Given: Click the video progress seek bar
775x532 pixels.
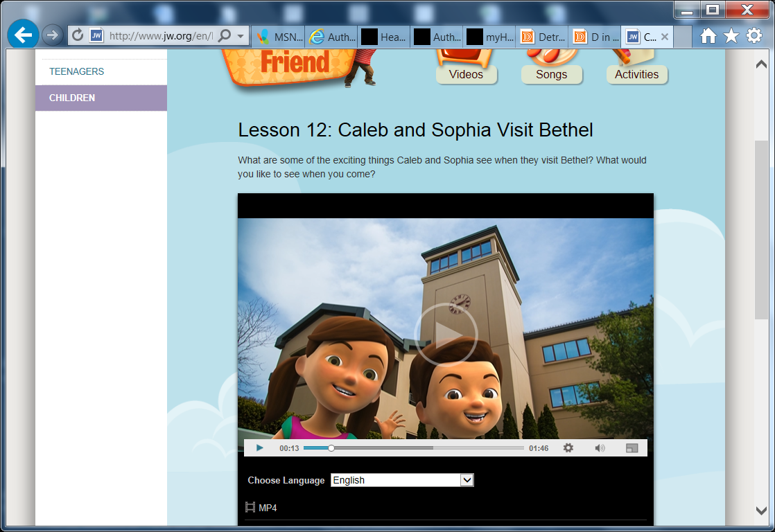Looking at the screenshot, I should (x=414, y=448).
